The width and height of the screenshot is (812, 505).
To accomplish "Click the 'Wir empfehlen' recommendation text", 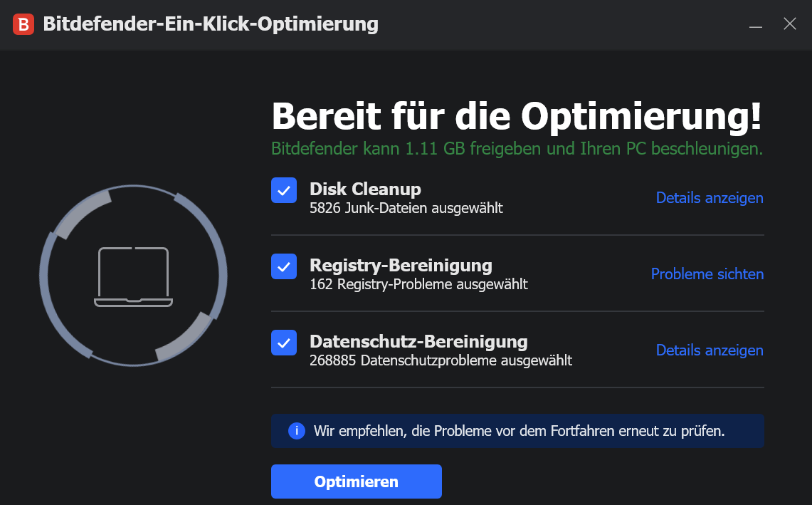I will coord(519,431).
